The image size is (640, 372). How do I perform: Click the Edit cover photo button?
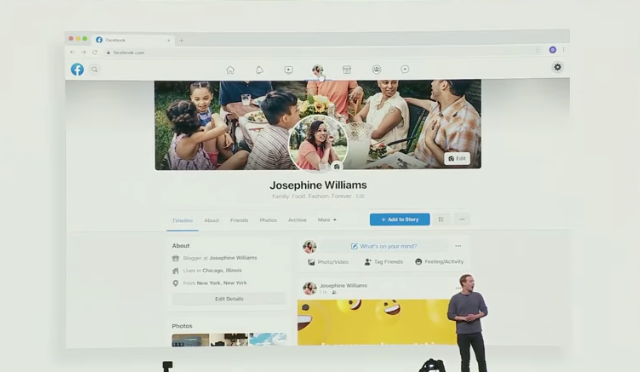tap(457, 158)
